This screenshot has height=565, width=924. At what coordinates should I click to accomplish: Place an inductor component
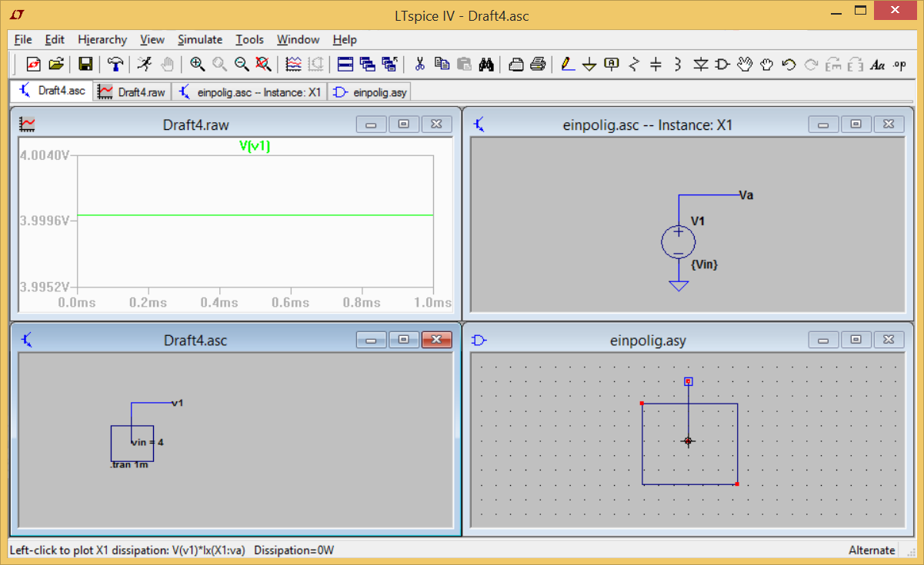(678, 65)
